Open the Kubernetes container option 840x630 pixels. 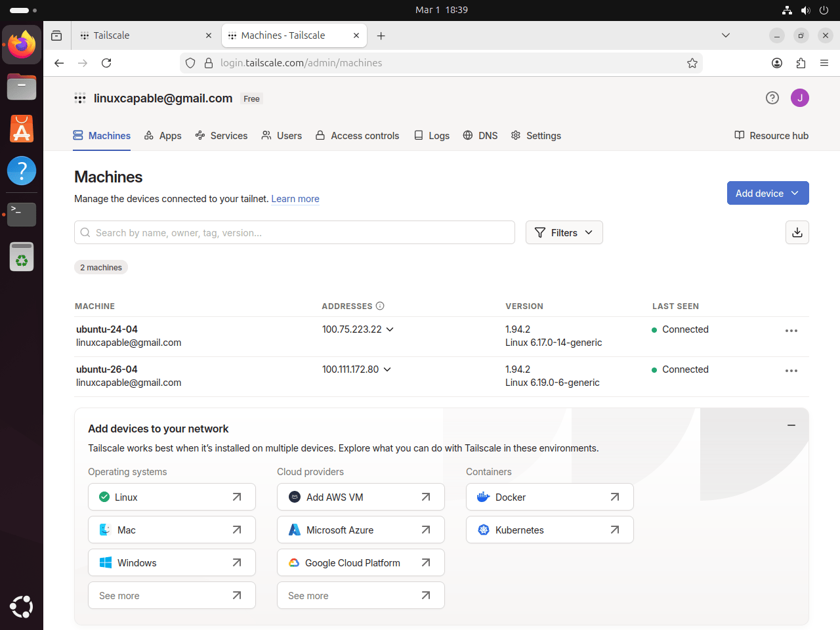point(549,530)
